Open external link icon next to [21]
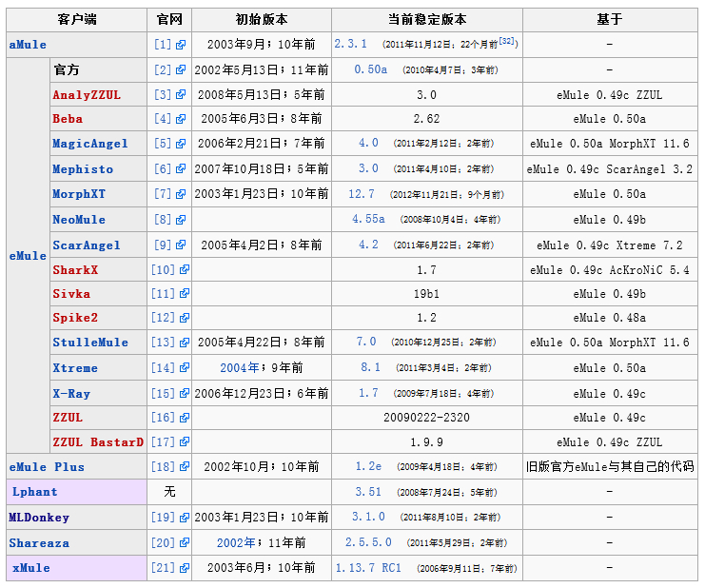This screenshot has height=588, width=705. (x=185, y=568)
